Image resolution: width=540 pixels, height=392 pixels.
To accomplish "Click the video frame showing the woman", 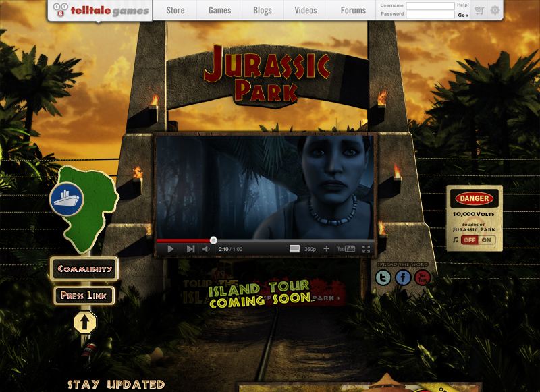I will coord(265,186).
